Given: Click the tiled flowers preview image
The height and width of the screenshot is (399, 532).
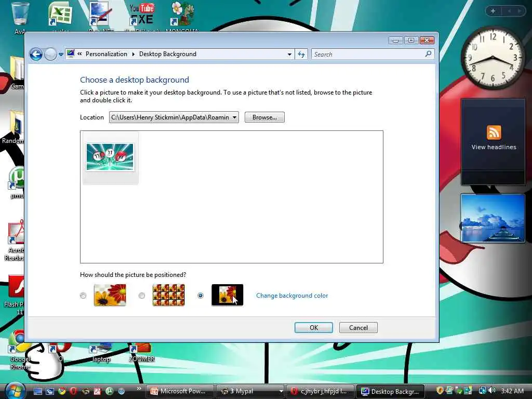Looking at the screenshot, I should pyautogui.click(x=169, y=295).
